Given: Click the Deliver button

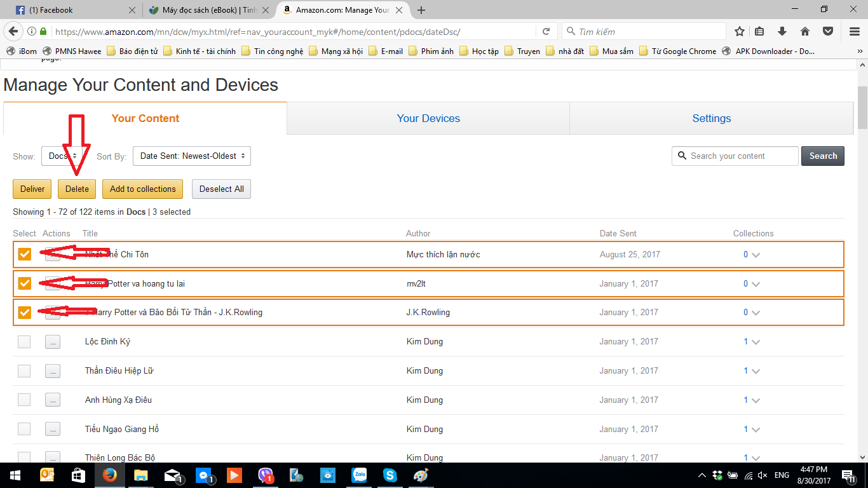Looking at the screenshot, I should (32, 189).
